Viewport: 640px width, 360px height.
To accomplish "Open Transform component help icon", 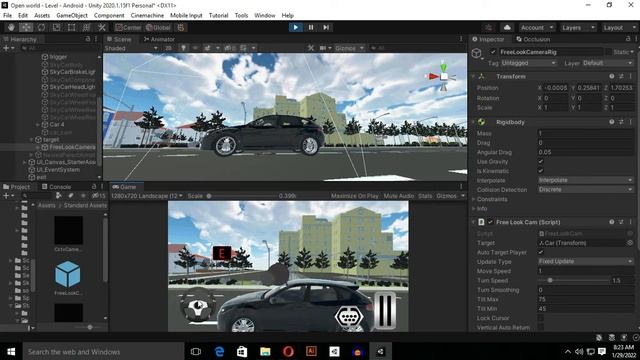I will (611, 76).
